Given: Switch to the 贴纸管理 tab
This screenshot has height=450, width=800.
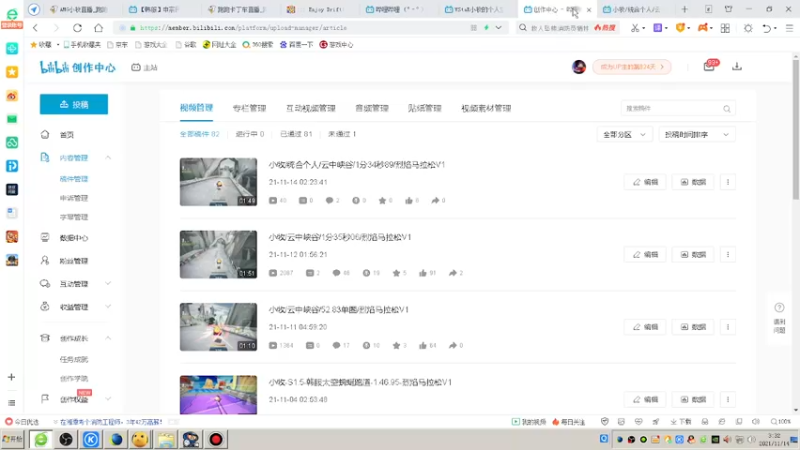Looking at the screenshot, I should [x=424, y=108].
